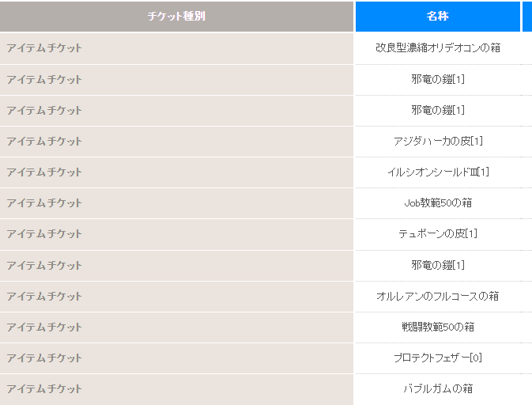Image resolution: width=532 pixels, height=405 pixels.
Task: Click the イルシオンシールドⅢ[1] entry
Action: 437,172
